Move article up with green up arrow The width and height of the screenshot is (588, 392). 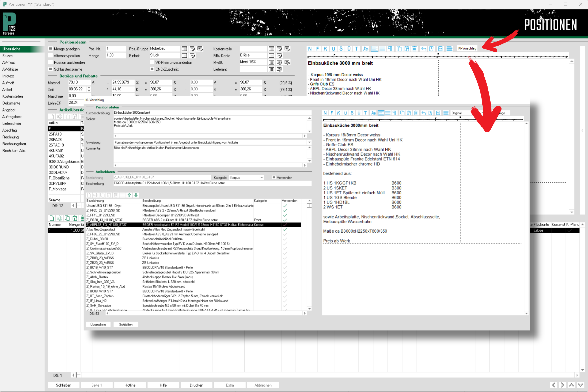coord(129,195)
